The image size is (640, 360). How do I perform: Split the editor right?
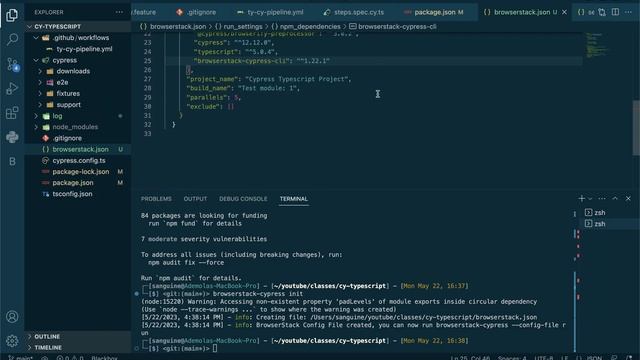(x=615, y=12)
